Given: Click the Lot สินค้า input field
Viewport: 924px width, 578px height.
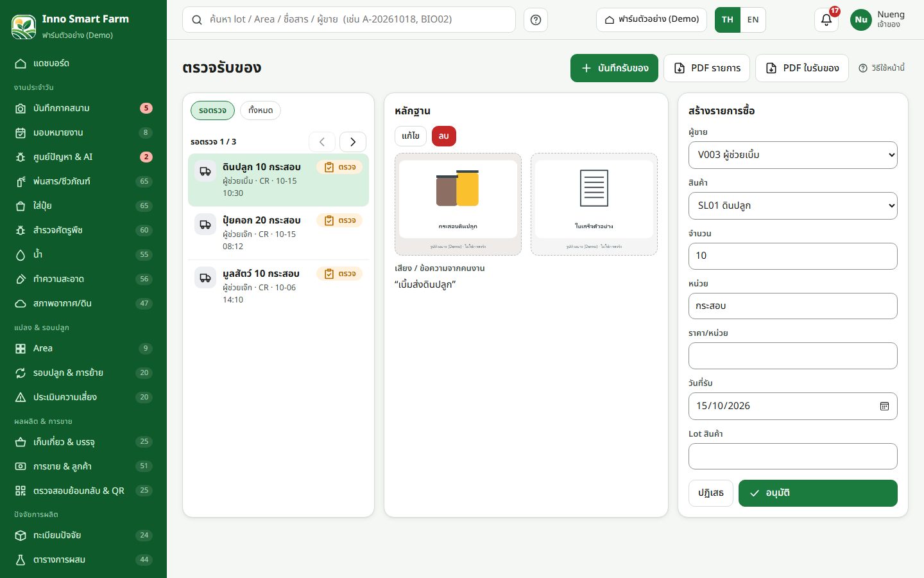Looking at the screenshot, I should coord(793,457).
